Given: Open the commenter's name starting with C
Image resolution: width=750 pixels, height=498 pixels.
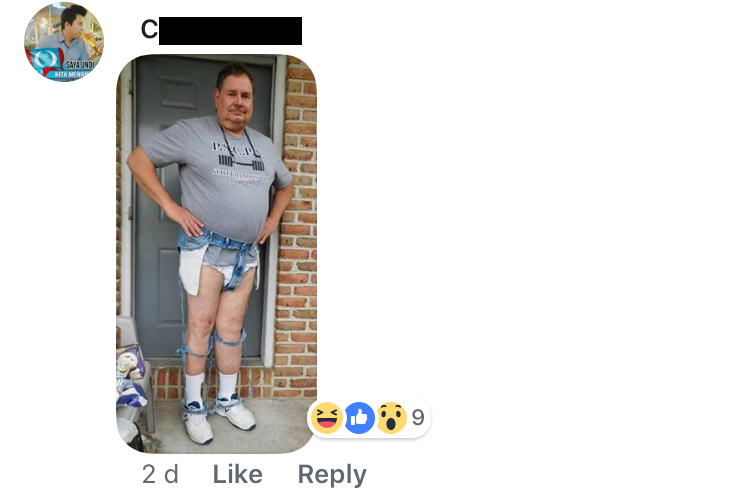Looking at the screenshot, I should [x=221, y=30].
